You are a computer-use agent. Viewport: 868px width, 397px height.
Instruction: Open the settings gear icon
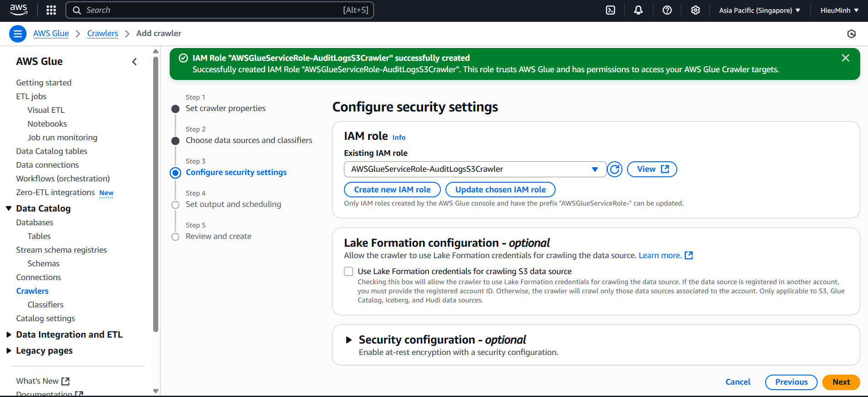(696, 10)
